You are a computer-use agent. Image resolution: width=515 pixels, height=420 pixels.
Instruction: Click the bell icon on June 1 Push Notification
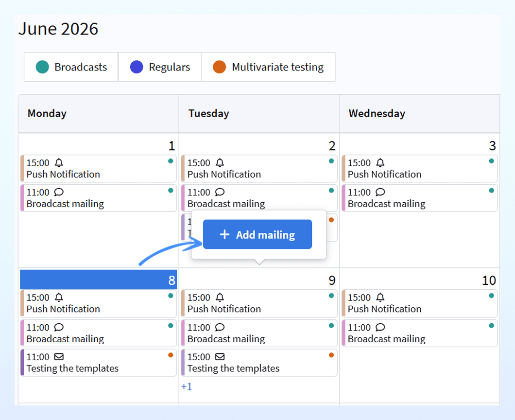point(59,162)
